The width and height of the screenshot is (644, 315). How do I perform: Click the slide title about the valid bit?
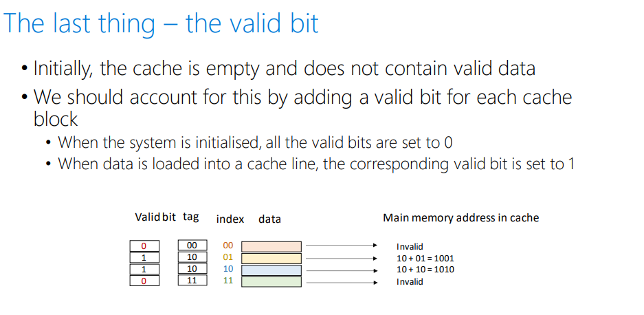coord(161,23)
